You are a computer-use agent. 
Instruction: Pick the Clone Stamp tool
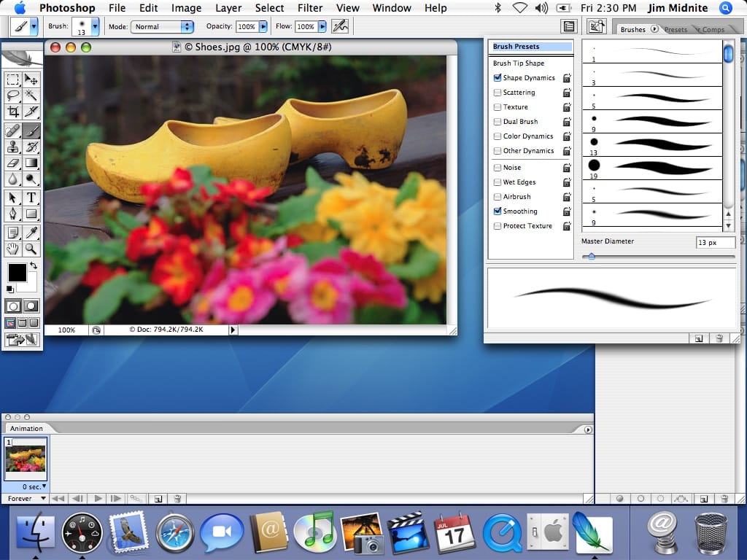(x=13, y=147)
